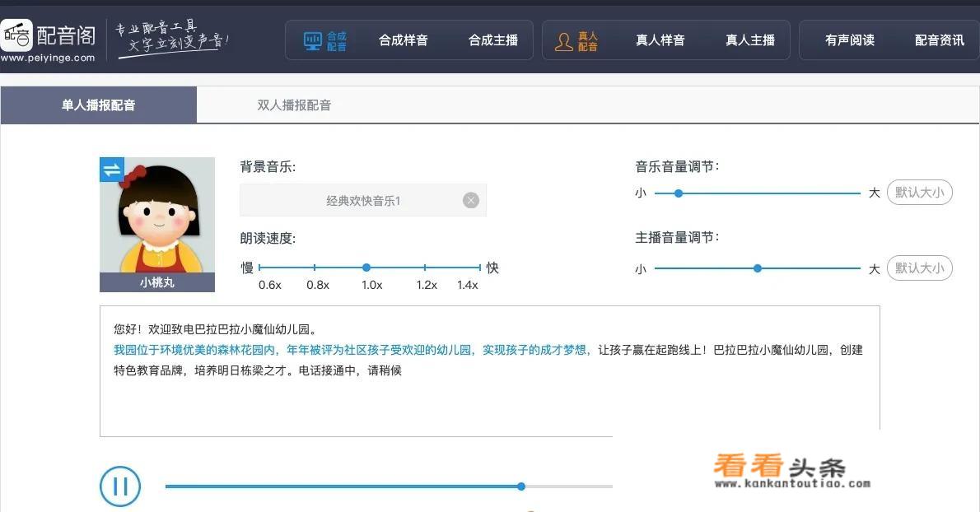The image size is (980, 512).
Task: Open 配音资讯 menu item
Action: click(x=940, y=40)
